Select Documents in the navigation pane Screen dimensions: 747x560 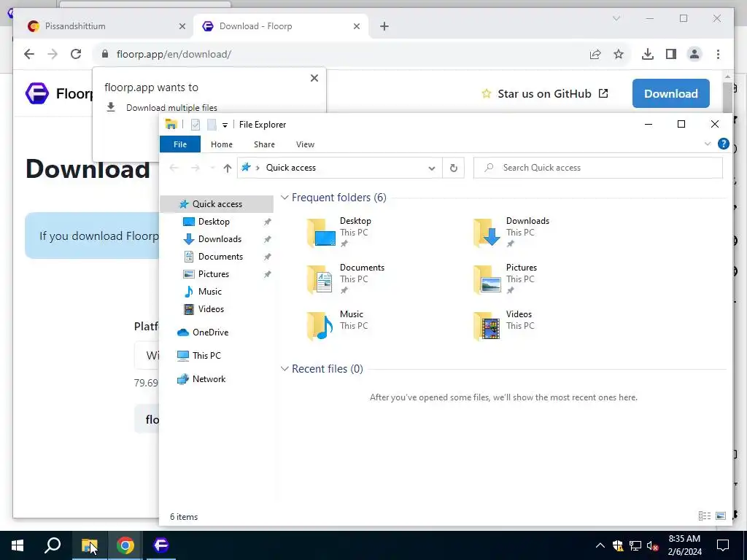click(x=220, y=257)
